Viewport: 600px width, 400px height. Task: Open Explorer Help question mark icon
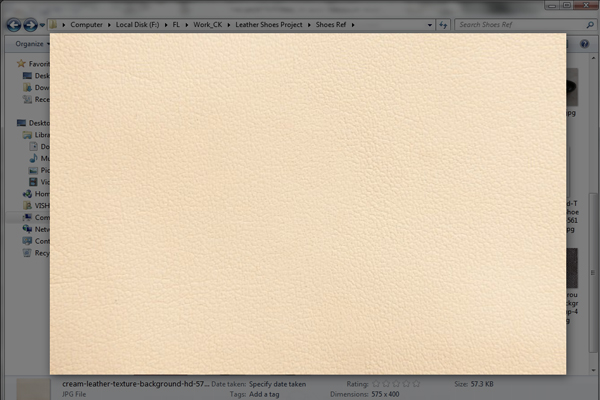pyautogui.click(x=584, y=44)
